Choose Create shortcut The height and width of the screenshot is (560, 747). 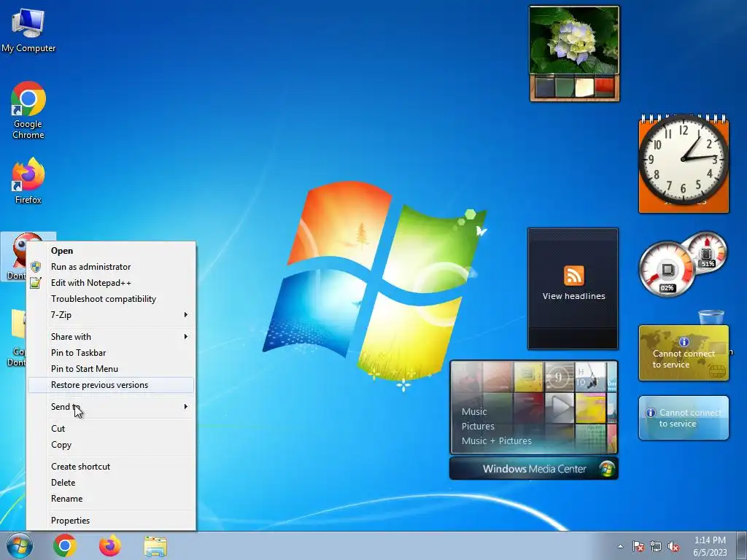point(111,467)
